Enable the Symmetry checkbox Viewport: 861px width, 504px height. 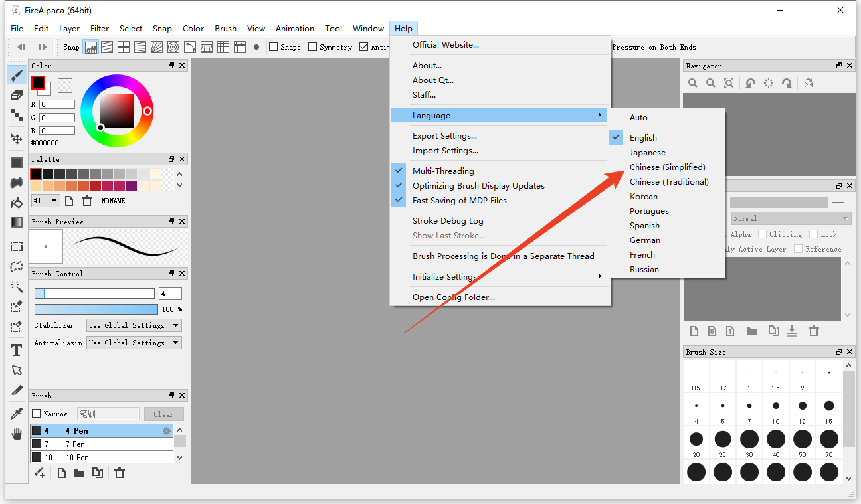pos(313,47)
